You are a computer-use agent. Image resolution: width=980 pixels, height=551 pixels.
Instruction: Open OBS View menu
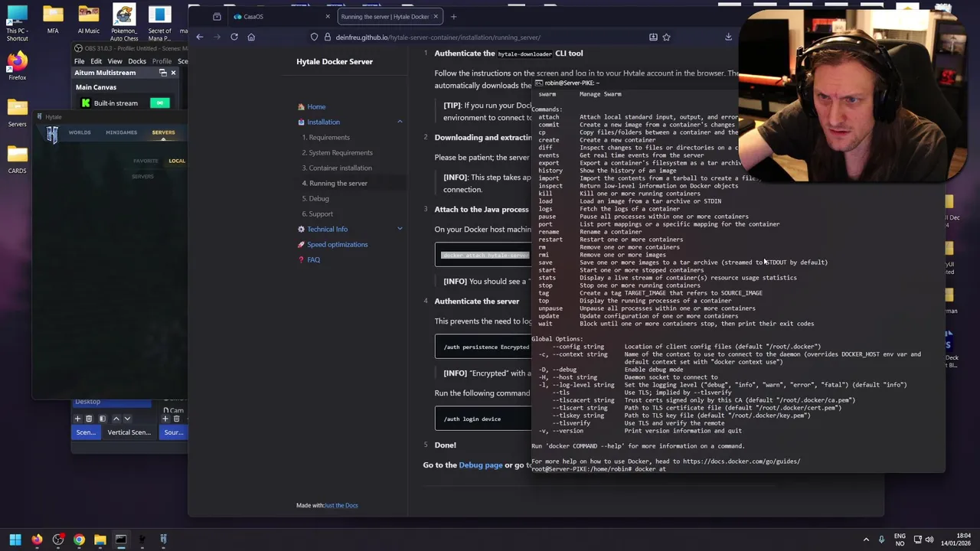tap(115, 61)
